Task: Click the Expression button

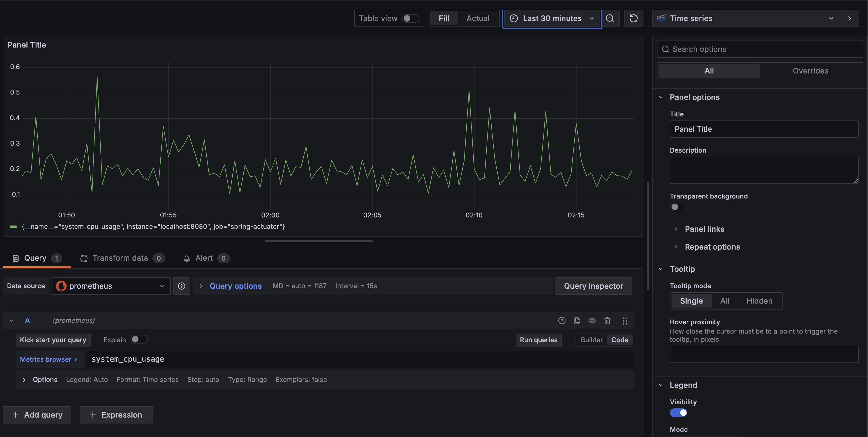Action: click(116, 415)
